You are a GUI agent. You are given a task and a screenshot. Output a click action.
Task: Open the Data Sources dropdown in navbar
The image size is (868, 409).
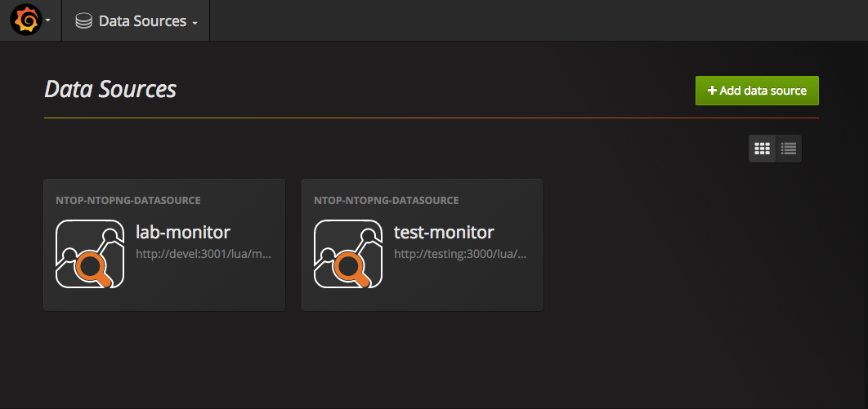[136, 21]
